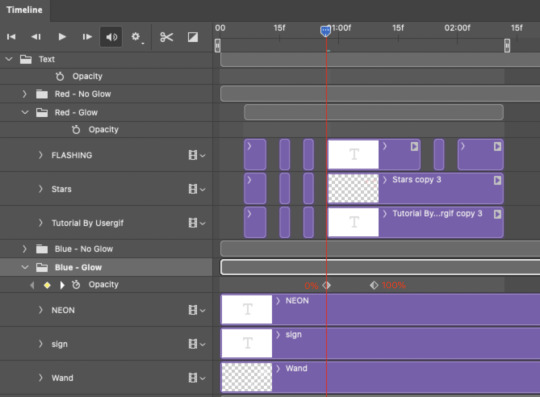Viewport: 540px width, 397px height.
Task: Expand the Red - No Glow group
Action: pyautogui.click(x=24, y=94)
